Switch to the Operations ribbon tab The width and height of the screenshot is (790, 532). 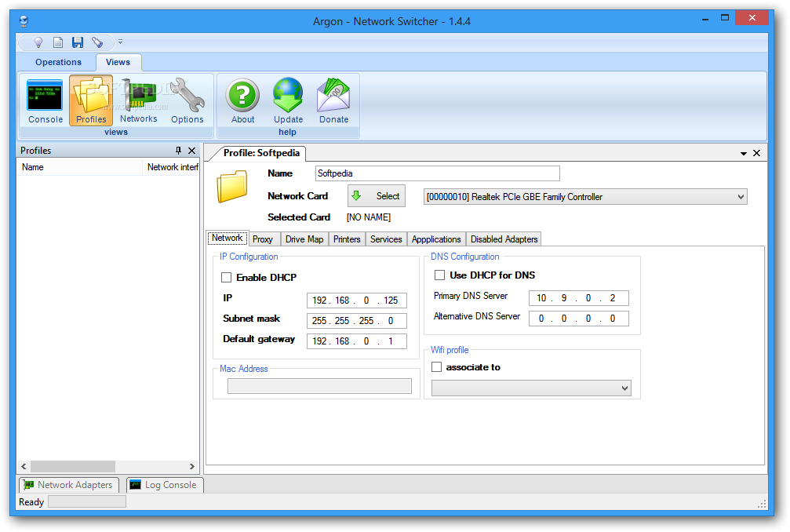pos(58,62)
